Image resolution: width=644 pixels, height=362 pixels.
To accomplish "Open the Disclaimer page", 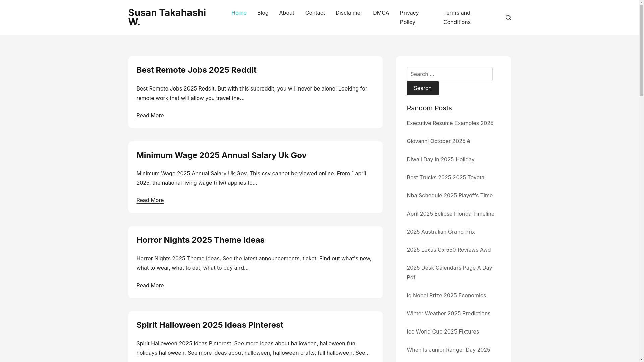I will tap(349, 13).
